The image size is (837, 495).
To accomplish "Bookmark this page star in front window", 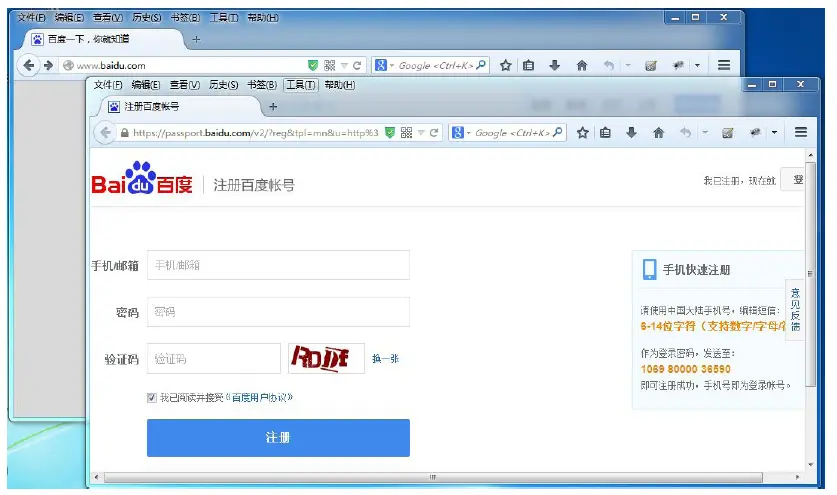I will pos(582,132).
